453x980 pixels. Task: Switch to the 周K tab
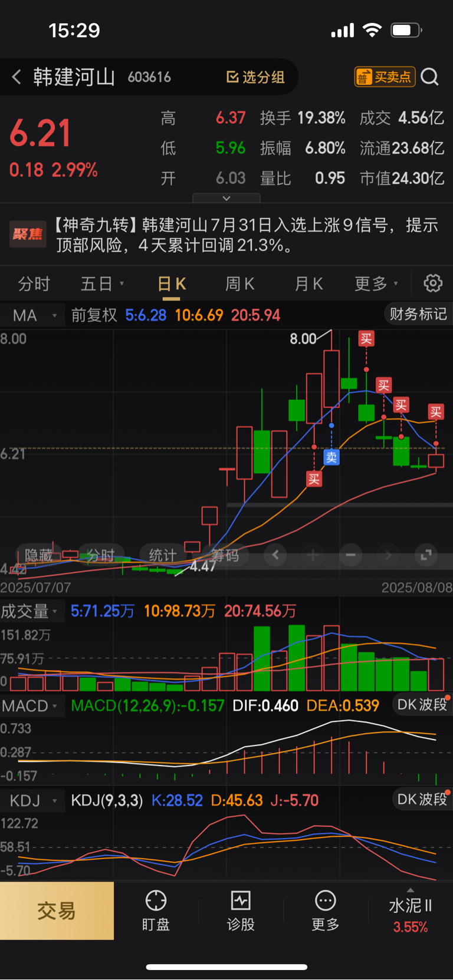(x=239, y=284)
